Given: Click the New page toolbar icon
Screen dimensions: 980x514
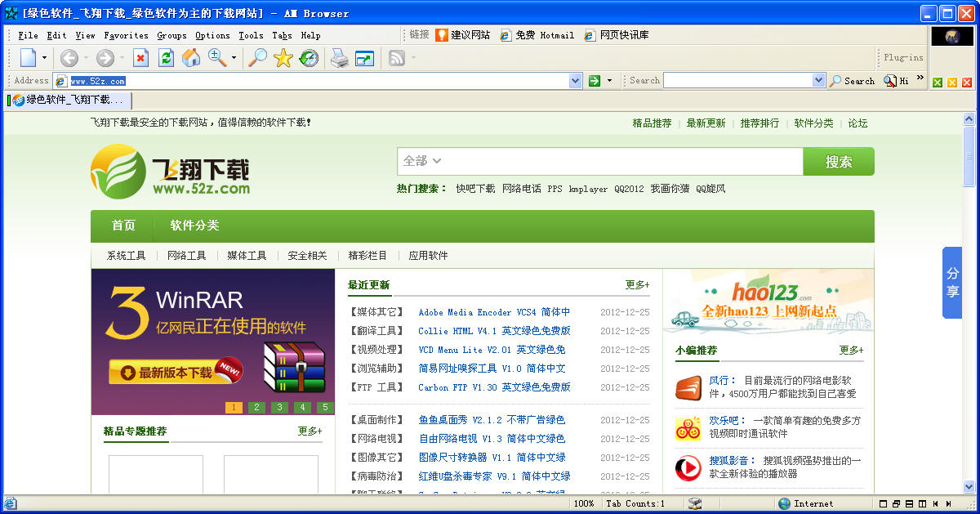Looking at the screenshot, I should pos(28,57).
